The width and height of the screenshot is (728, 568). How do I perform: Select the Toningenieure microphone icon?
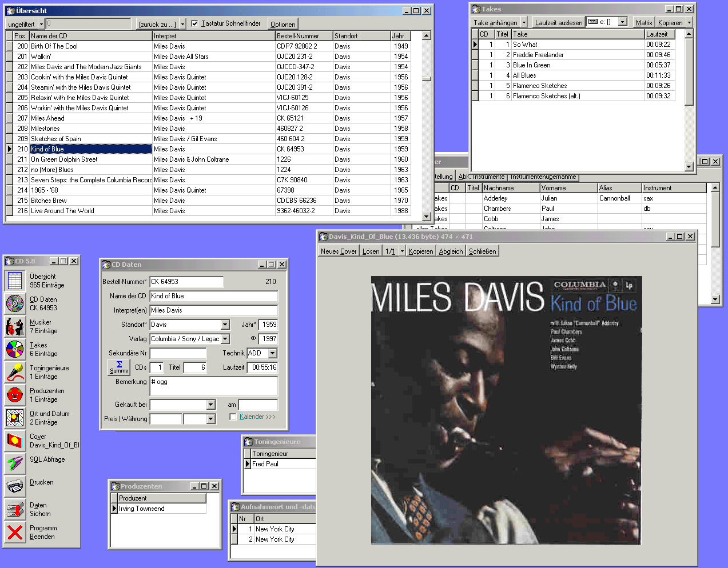[x=15, y=372]
